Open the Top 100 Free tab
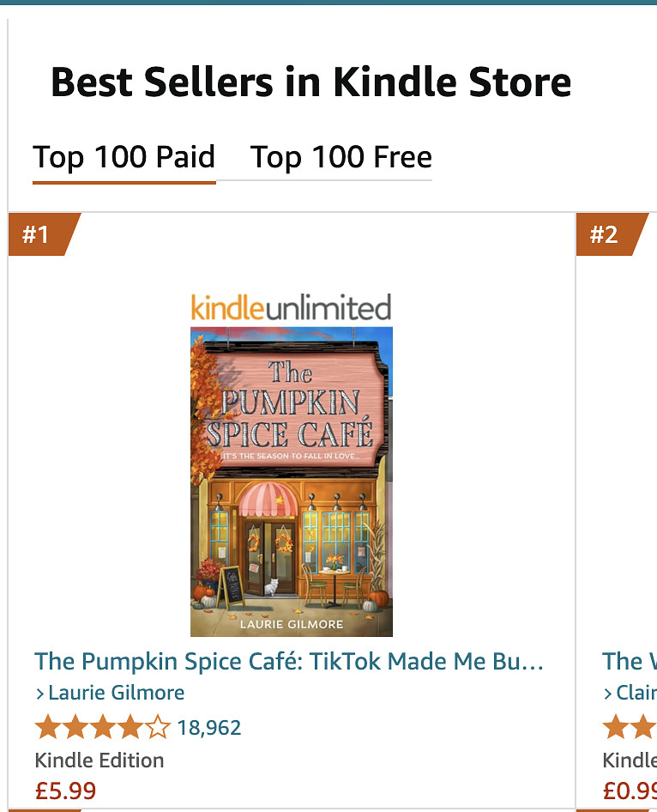The width and height of the screenshot is (657, 812). tap(341, 158)
